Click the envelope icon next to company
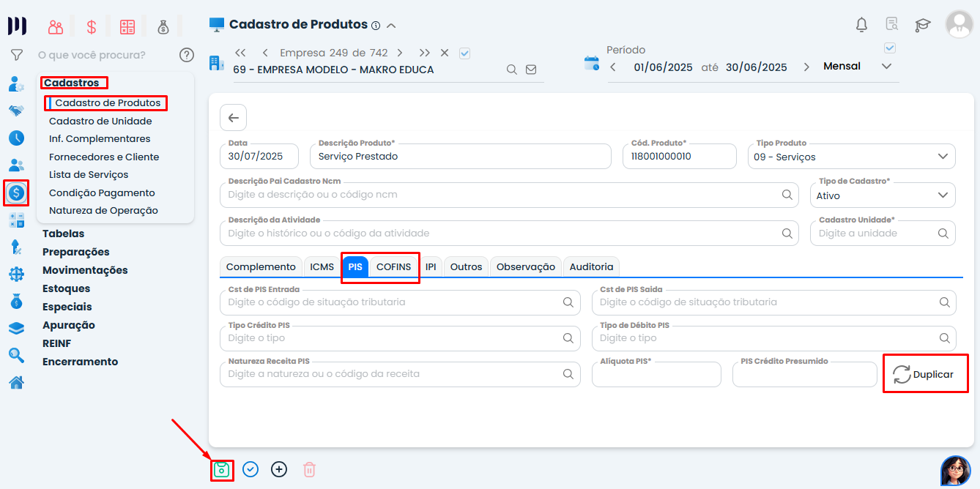Image resolution: width=980 pixels, height=489 pixels. 531,70
